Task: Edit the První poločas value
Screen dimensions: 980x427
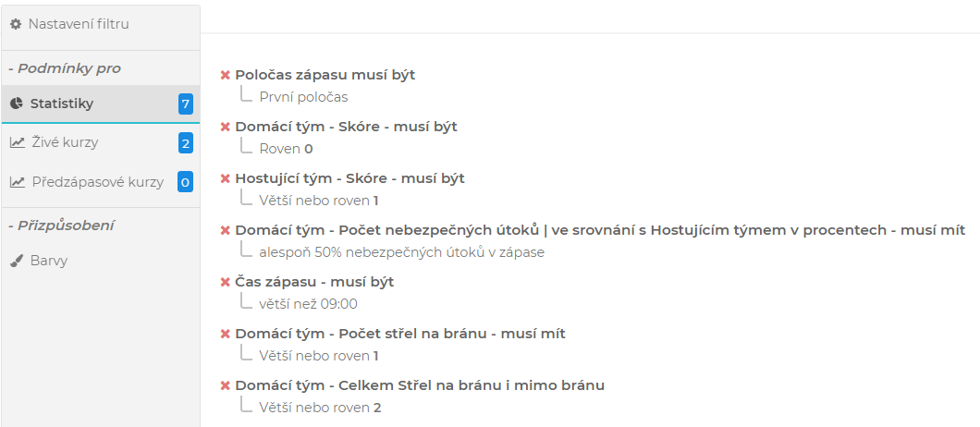Action: (x=303, y=96)
